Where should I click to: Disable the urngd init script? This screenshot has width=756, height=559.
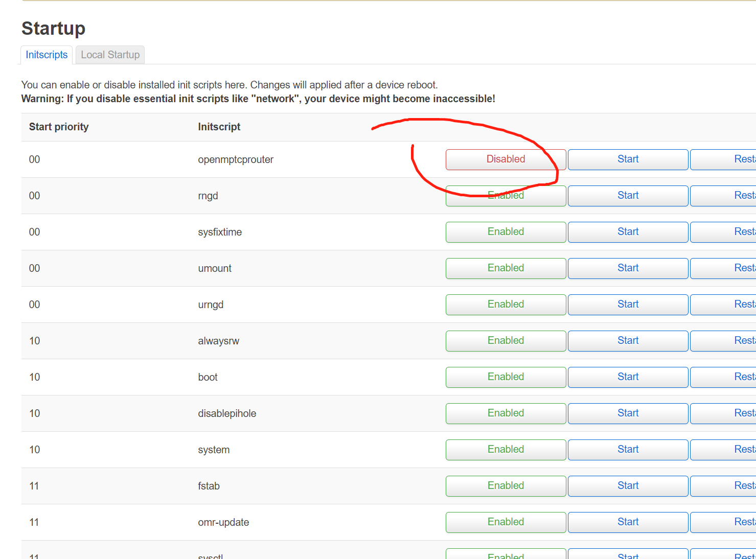click(x=506, y=305)
